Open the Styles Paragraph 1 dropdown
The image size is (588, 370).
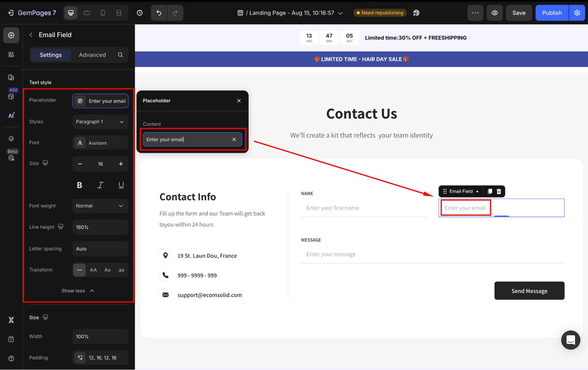pos(100,122)
